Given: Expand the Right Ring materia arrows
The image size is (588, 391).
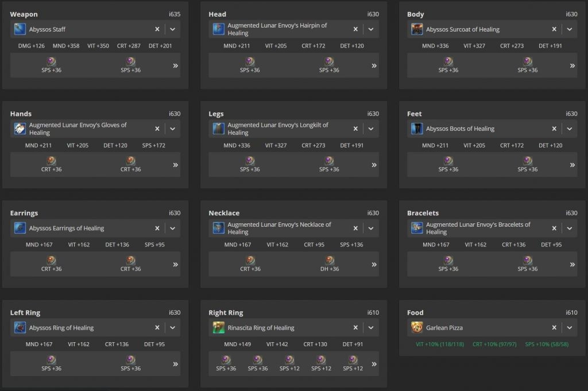Looking at the screenshot, I should click(x=374, y=364).
